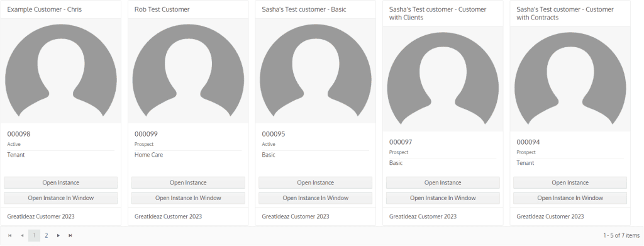
Task: Open Instance for Customer with Contracts
Action: point(570,182)
